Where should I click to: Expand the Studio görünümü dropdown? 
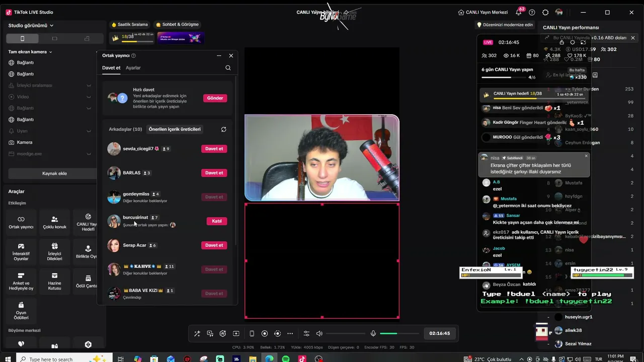click(31, 25)
